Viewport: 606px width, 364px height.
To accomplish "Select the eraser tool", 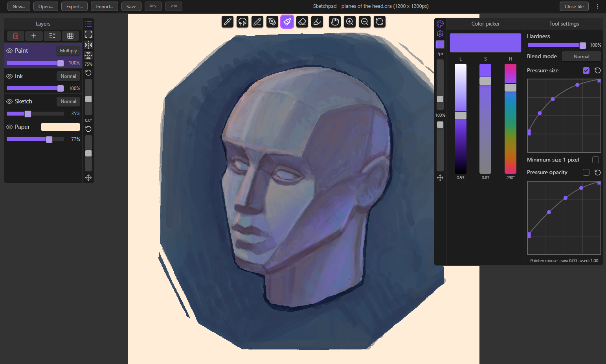I will (302, 22).
